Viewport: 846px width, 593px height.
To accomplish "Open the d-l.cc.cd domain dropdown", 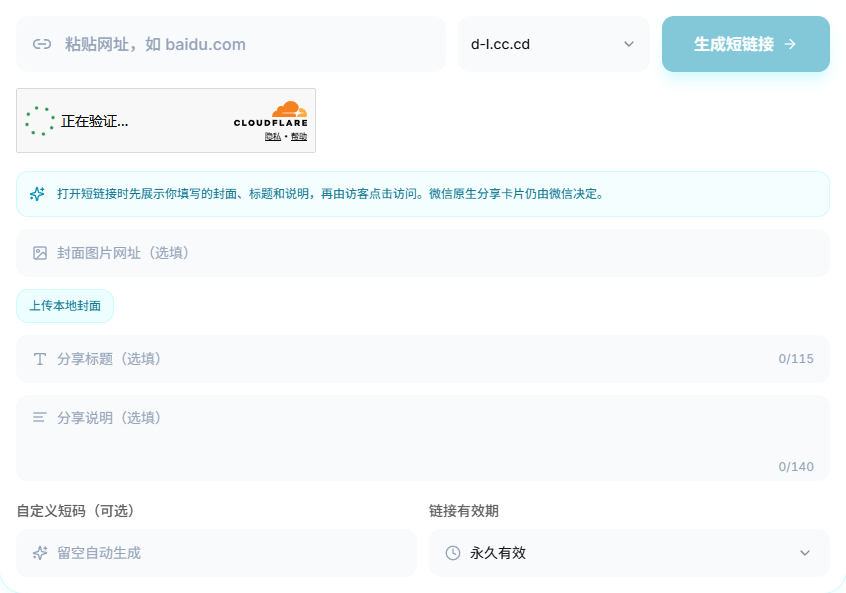I will tap(554, 44).
